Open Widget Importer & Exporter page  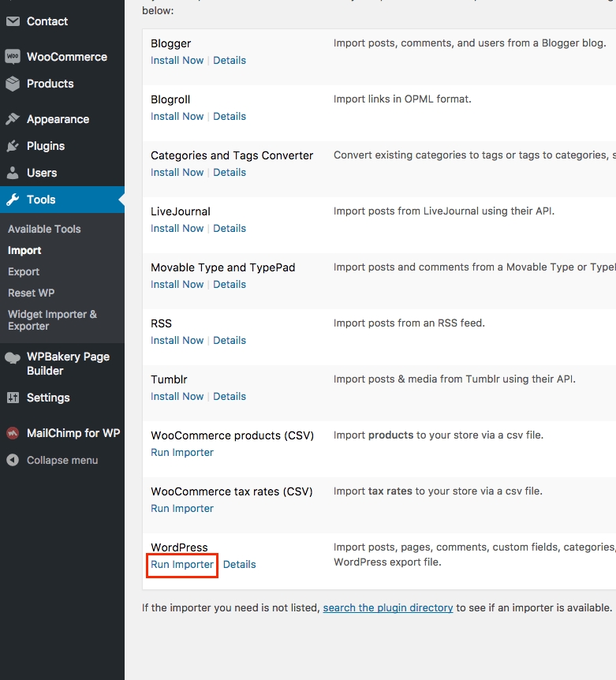click(x=52, y=319)
